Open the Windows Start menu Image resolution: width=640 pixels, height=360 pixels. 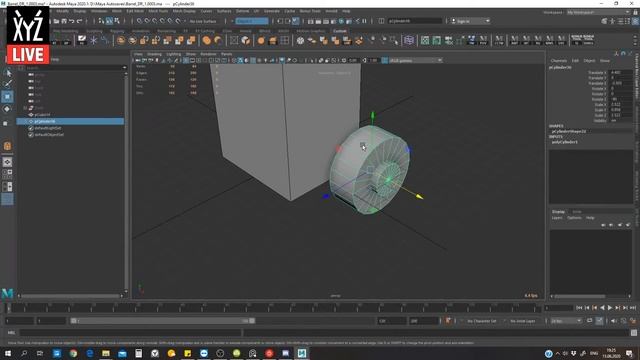pos(8,353)
